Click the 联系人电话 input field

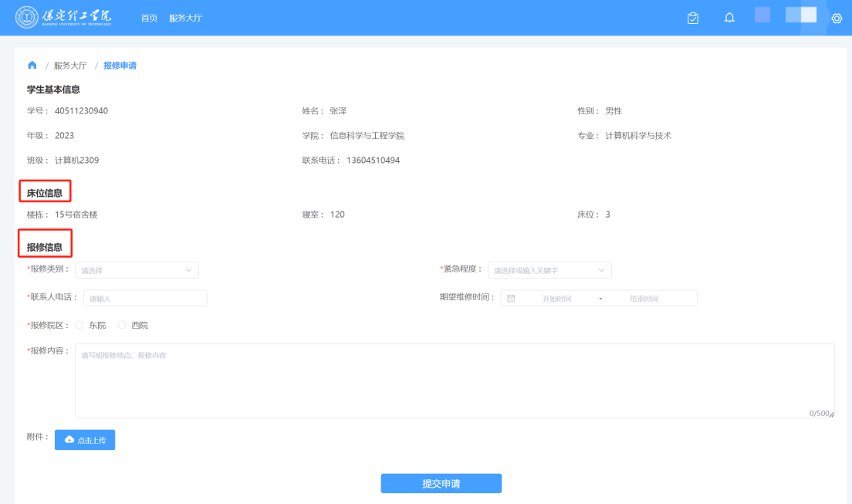(144, 298)
